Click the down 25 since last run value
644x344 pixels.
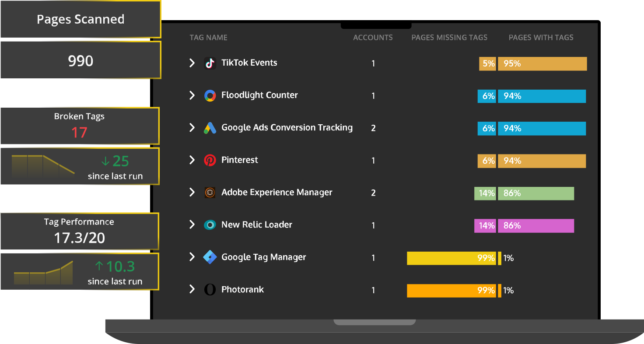coord(115,161)
